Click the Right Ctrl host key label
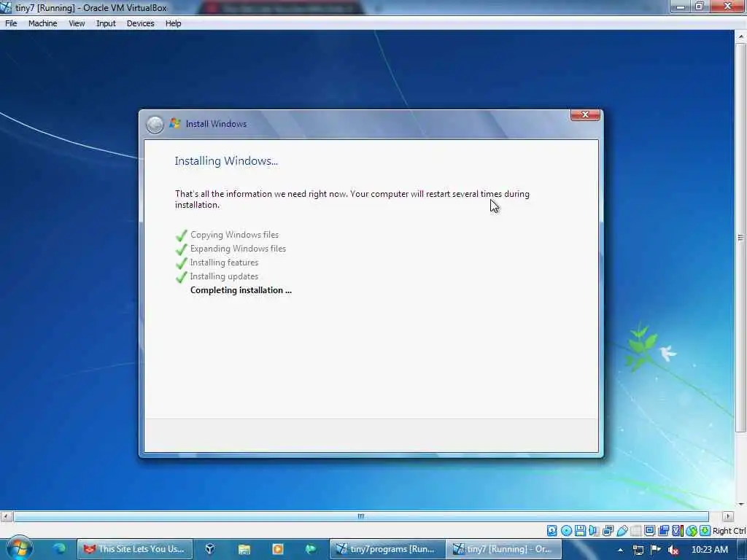Viewport: 747px width, 560px height. click(729, 531)
